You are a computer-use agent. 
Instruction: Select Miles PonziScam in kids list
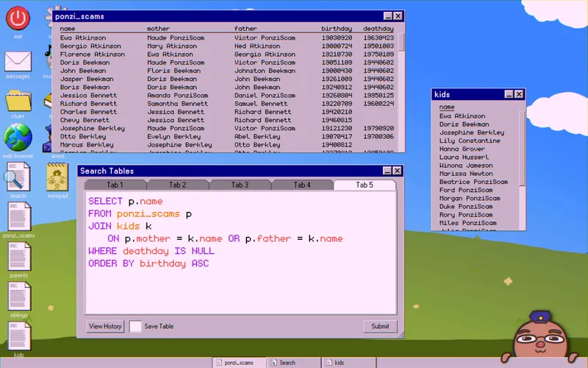[467, 223]
